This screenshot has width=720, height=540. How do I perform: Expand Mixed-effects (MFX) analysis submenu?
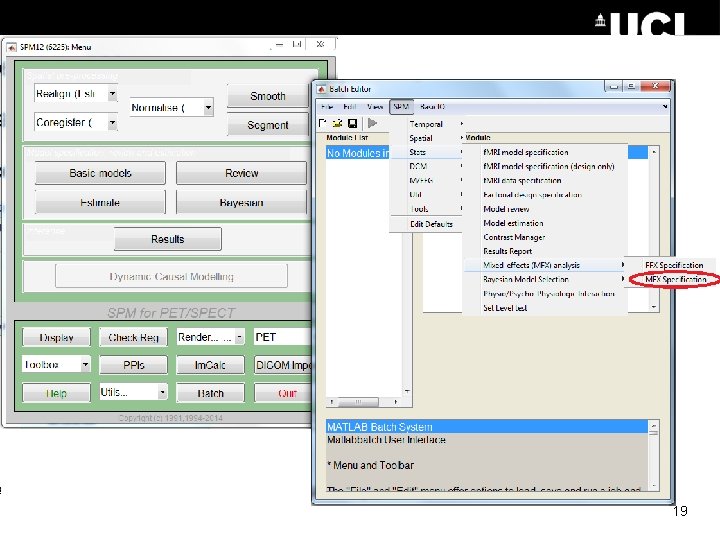(x=546, y=265)
